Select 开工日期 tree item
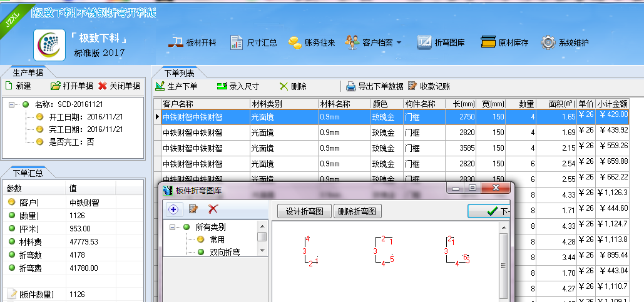Image resolution: width=644 pixels, height=302 pixels. (79, 117)
